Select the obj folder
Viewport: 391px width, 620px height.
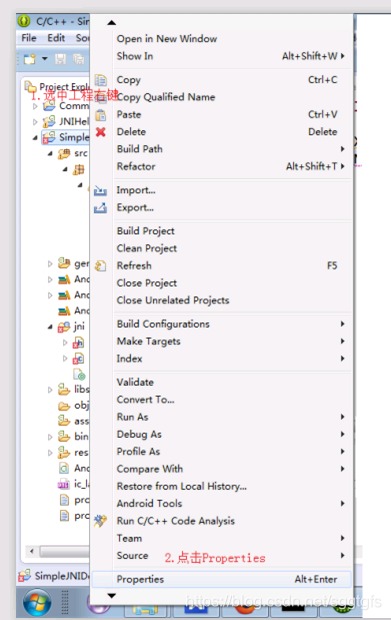[74, 405]
